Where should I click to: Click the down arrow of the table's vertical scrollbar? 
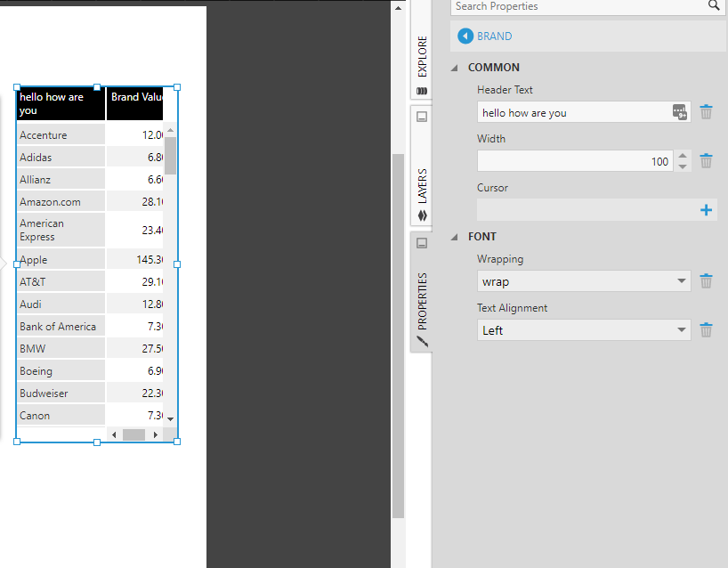click(x=170, y=419)
